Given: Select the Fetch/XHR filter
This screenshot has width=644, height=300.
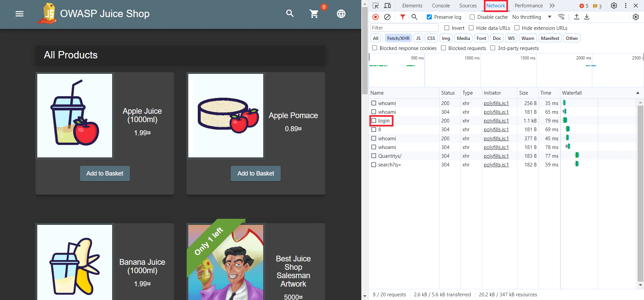Looking at the screenshot, I should [398, 38].
